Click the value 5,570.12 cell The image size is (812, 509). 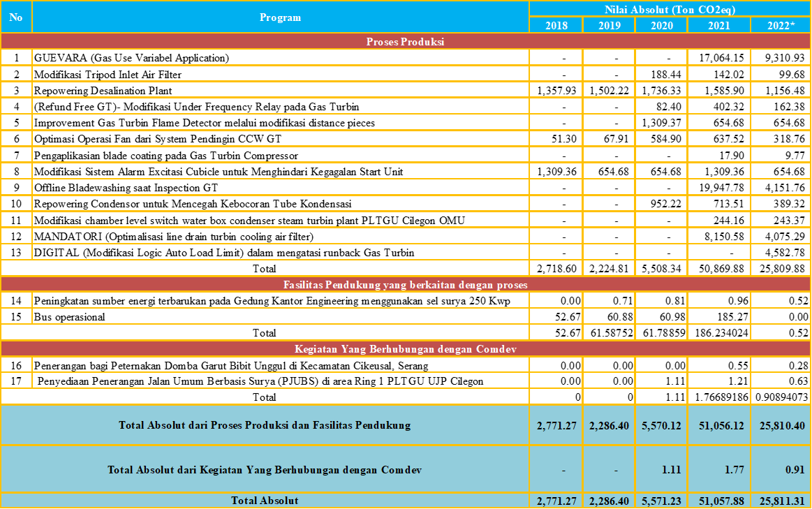(x=661, y=425)
